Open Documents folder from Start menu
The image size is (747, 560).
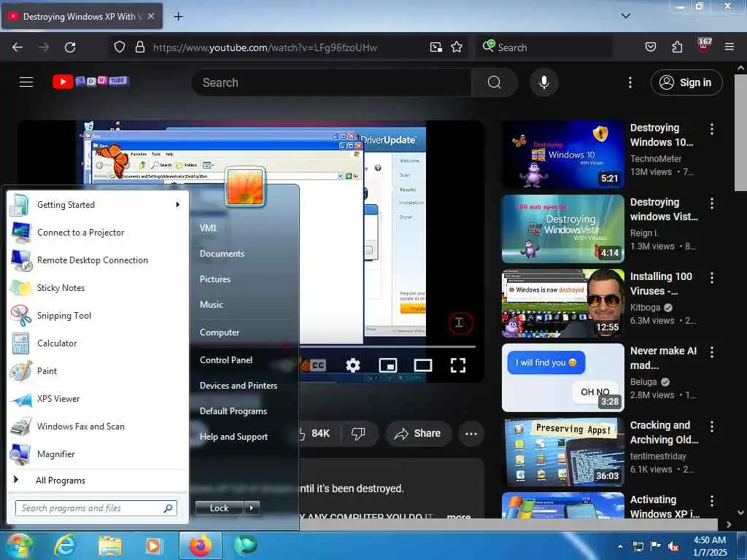(x=222, y=253)
